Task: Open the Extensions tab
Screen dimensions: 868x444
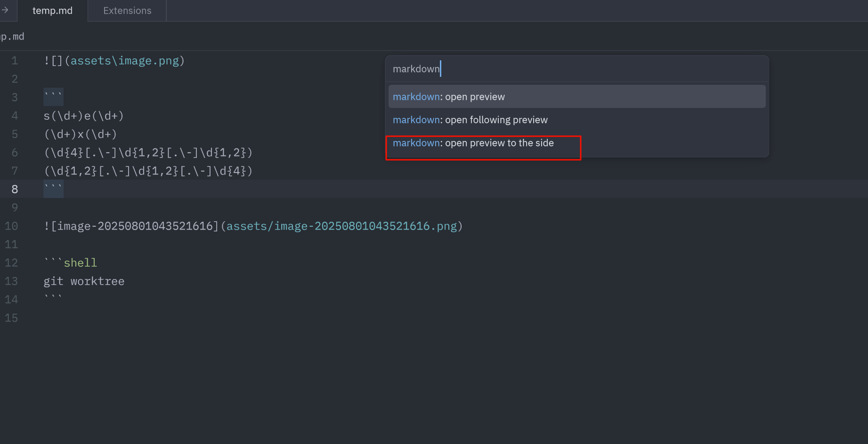Action: (127, 10)
